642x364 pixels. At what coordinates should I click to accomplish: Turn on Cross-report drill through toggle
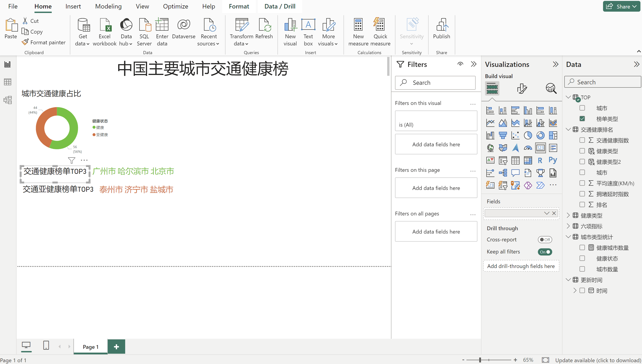pos(545,240)
